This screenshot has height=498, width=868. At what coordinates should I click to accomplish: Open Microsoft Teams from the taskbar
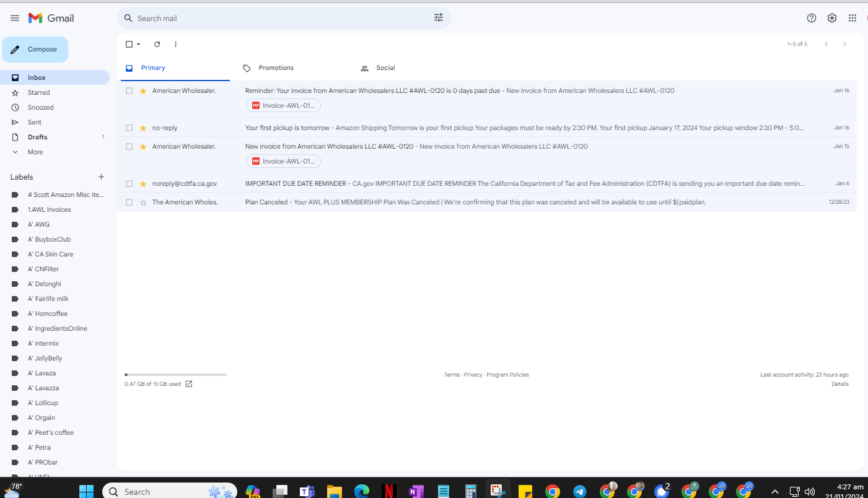[307, 491]
